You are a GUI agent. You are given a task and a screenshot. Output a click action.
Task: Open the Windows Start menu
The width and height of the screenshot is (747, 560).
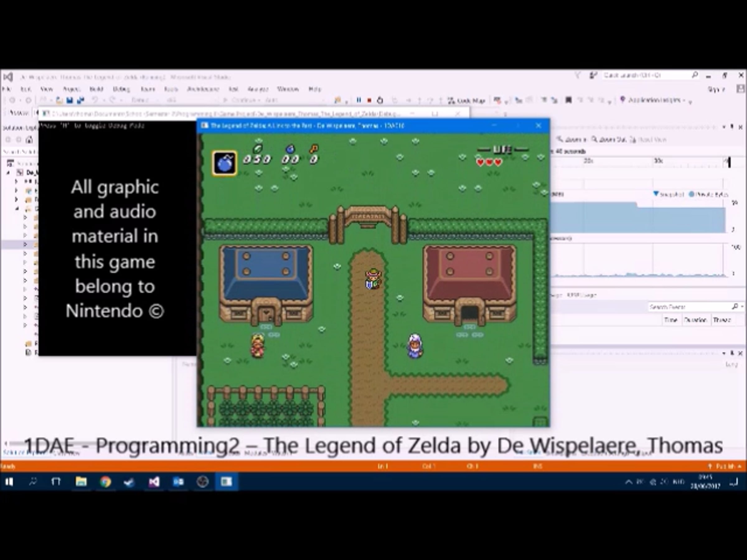pos(9,482)
